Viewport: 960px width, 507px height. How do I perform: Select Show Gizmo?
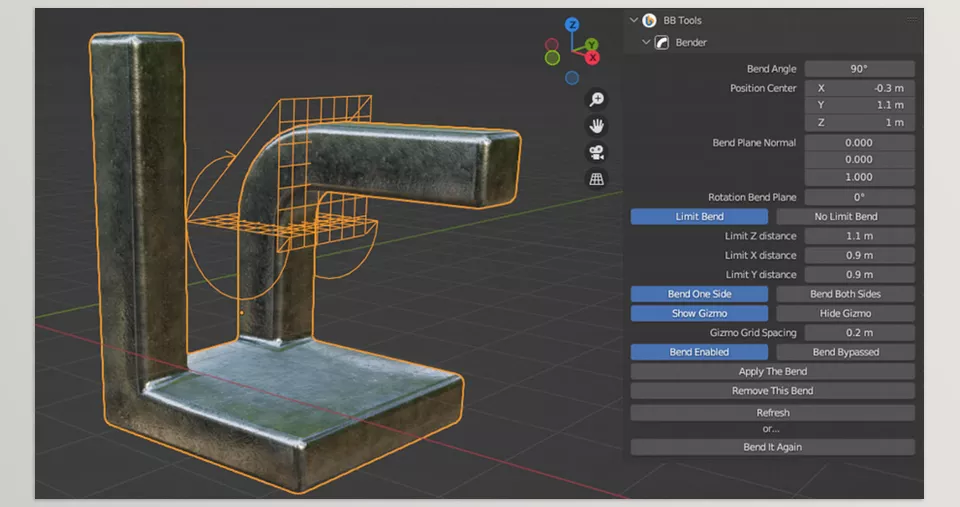699,314
